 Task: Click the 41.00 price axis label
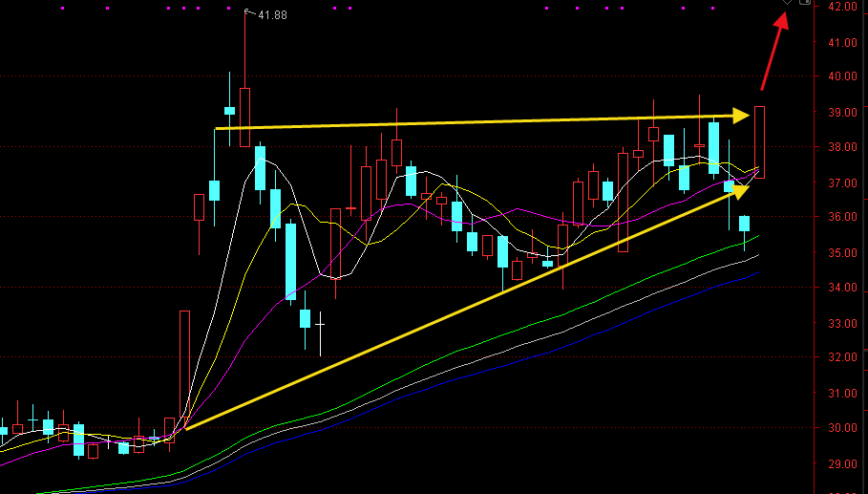(x=842, y=42)
